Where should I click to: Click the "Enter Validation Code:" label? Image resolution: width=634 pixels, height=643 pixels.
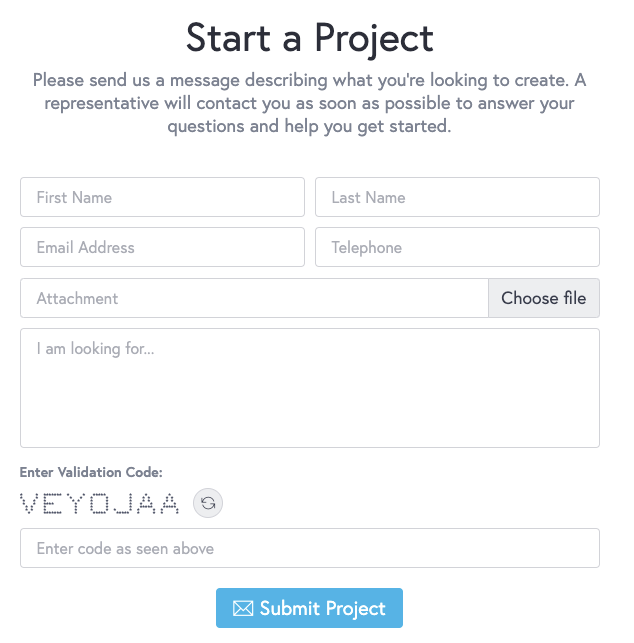(91, 472)
